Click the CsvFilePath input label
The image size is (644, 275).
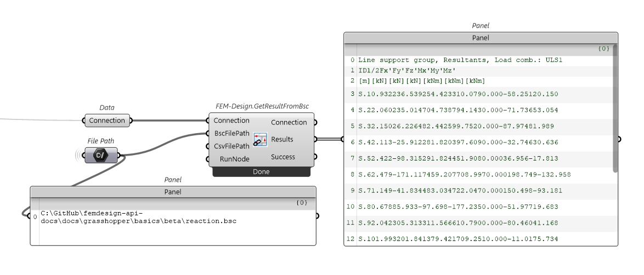pos(231,146)
